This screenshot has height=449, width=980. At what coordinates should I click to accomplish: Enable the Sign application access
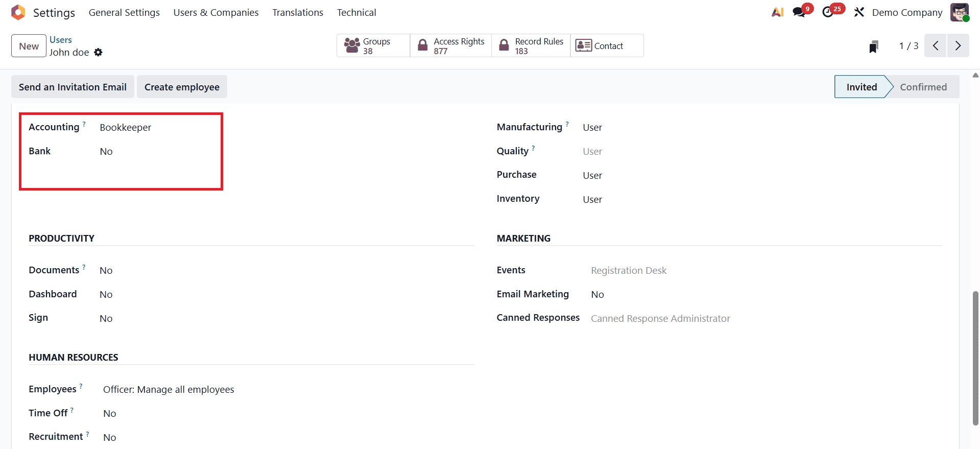click(x=106, y=318)
